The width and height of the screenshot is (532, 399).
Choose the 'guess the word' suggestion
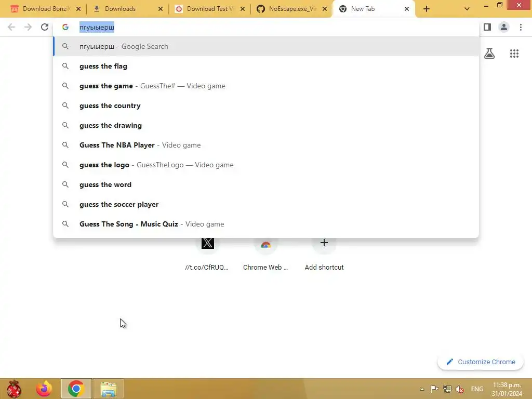pos(267,184)
